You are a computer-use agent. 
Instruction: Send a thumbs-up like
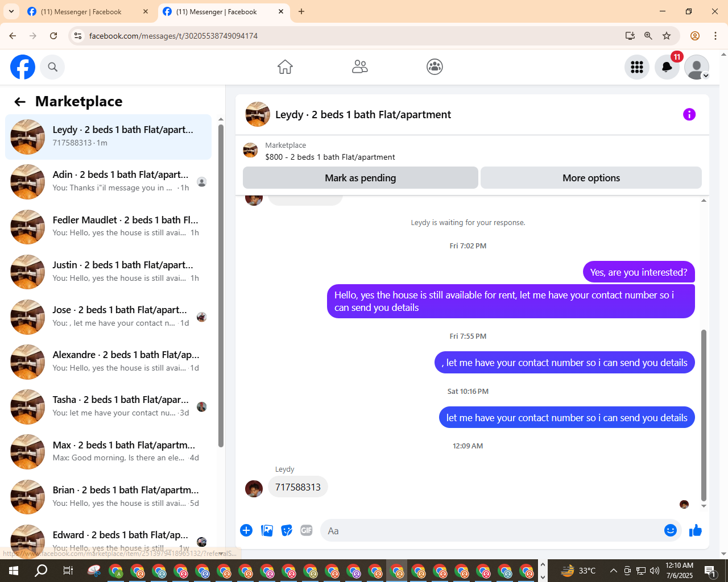tap(696, 530)
